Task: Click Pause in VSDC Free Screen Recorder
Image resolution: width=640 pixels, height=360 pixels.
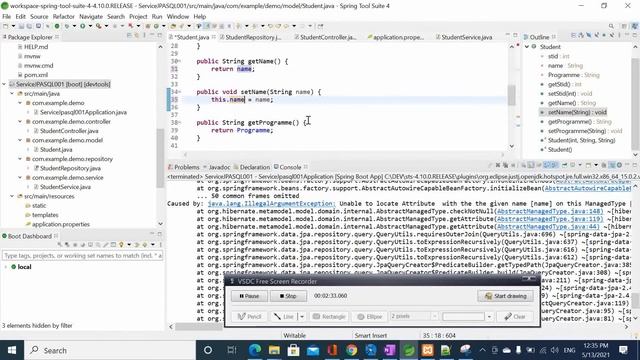Action: click(249, 296)
